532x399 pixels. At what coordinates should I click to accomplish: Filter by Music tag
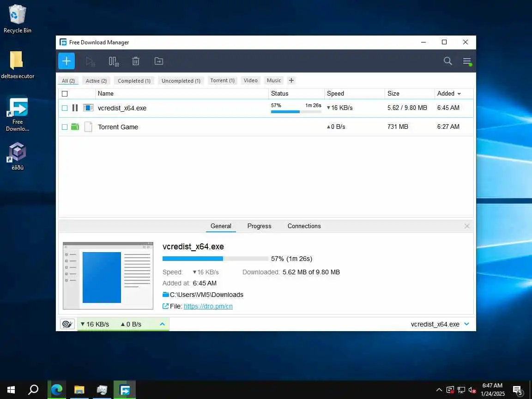pos(274,80)
